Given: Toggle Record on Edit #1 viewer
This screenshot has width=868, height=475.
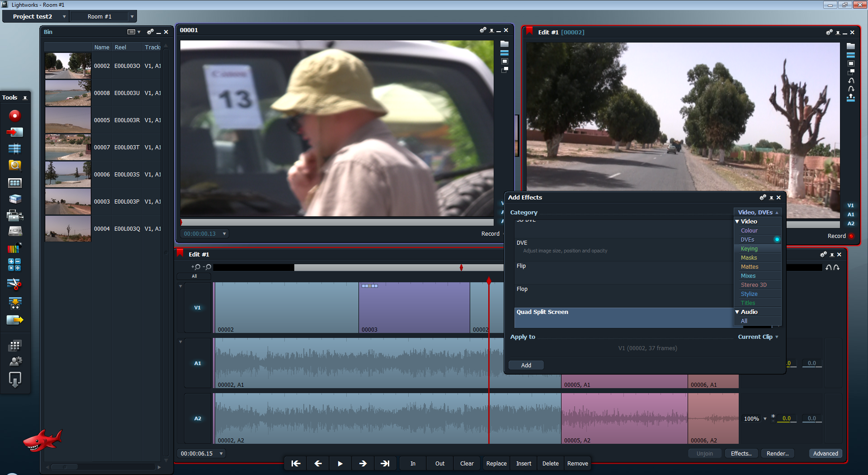Looking at the screenshot, I should click(840, 236).
